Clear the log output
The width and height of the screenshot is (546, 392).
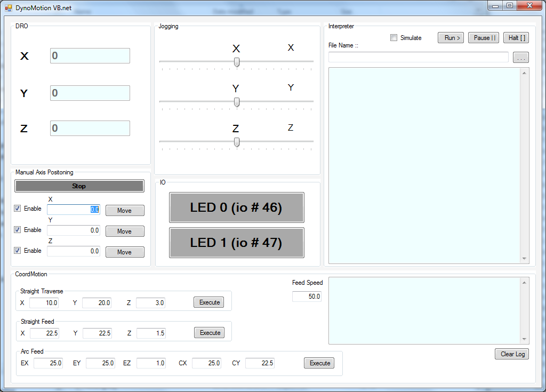[x=512, y=354]
